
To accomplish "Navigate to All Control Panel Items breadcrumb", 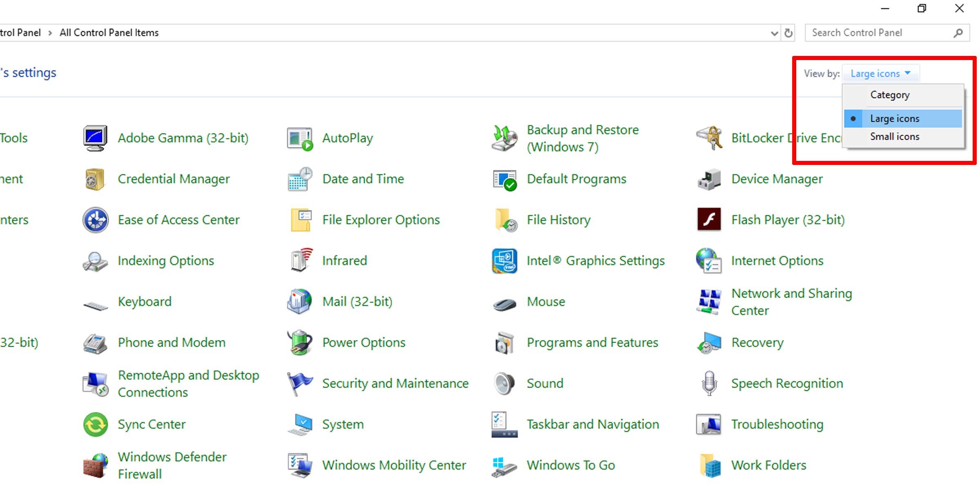I will tap(109, 33).
